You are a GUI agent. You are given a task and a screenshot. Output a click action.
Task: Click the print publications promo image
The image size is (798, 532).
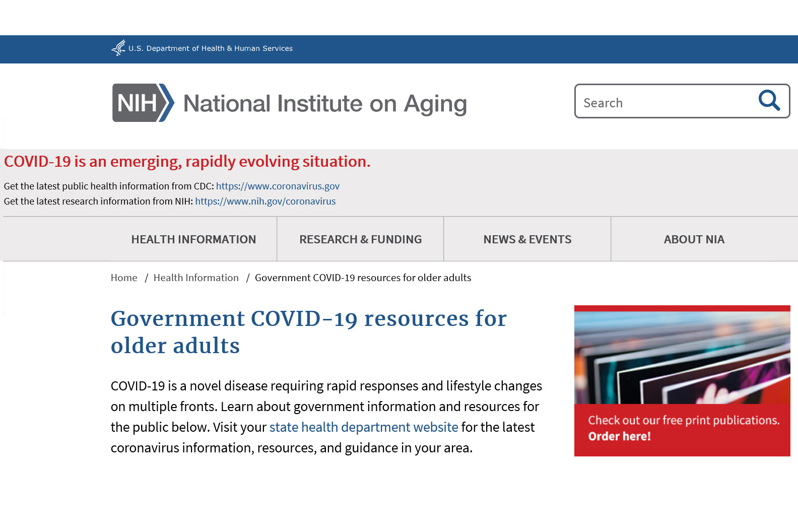tap(682, 357)
